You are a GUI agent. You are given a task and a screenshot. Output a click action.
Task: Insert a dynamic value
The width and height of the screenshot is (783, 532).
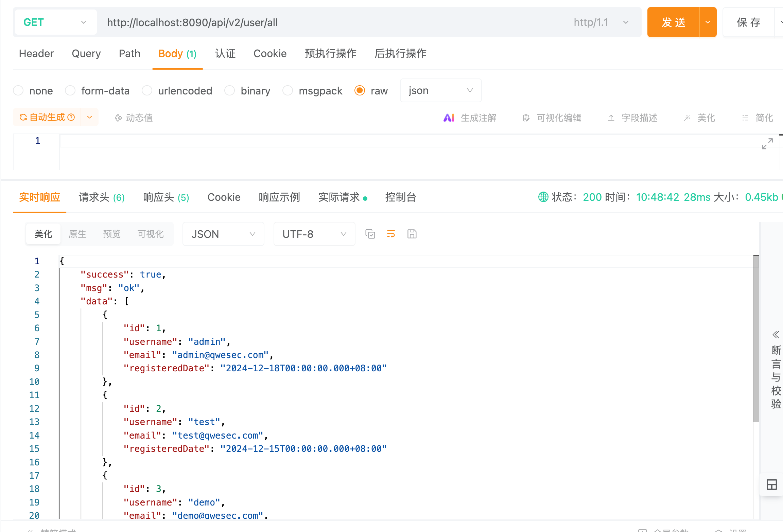(x=134, y=118)
